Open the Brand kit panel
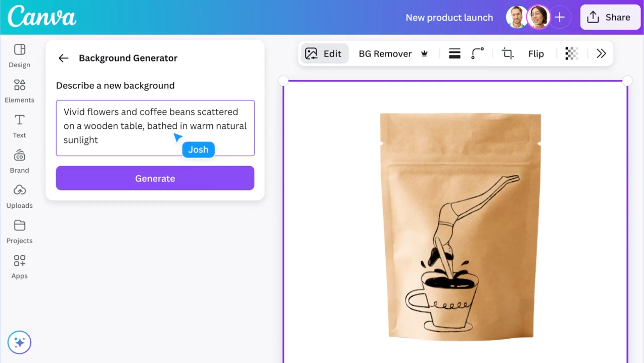 coord(19,161)
